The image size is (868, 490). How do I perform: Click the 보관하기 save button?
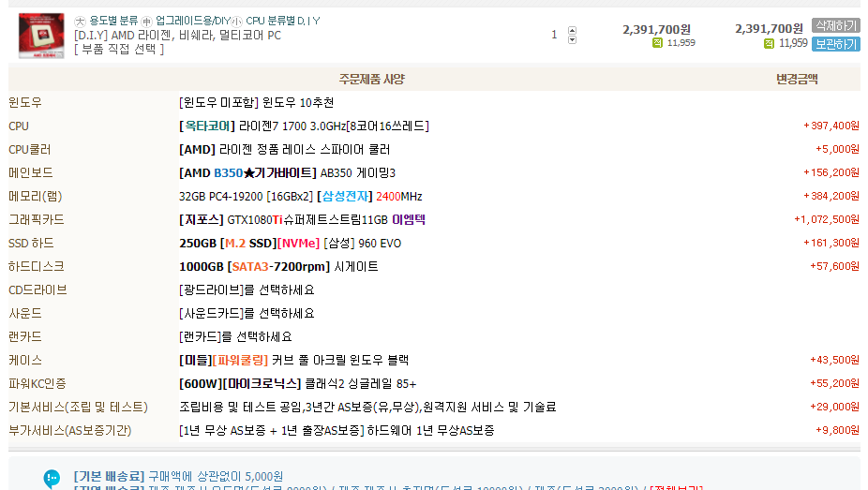[x=836, y=44]
